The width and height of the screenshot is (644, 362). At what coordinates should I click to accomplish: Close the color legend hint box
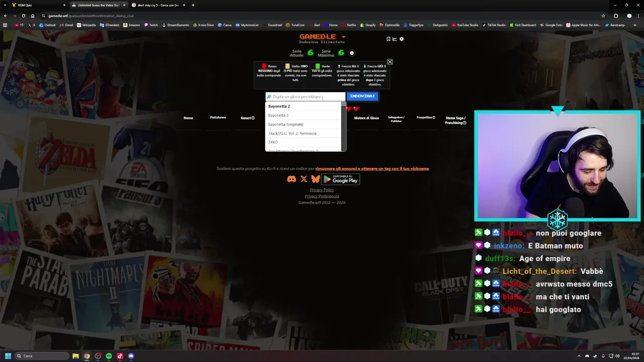coord(389,62)
